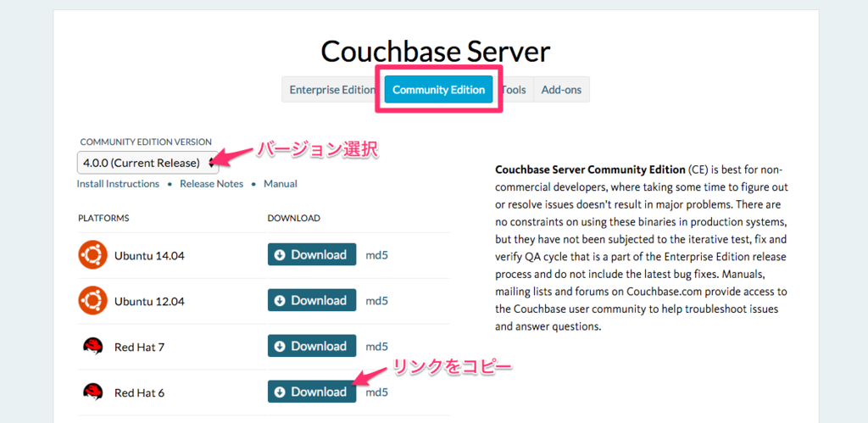Open md5 link for Red Hat 6
868x423 pixels.
point(377,392)
